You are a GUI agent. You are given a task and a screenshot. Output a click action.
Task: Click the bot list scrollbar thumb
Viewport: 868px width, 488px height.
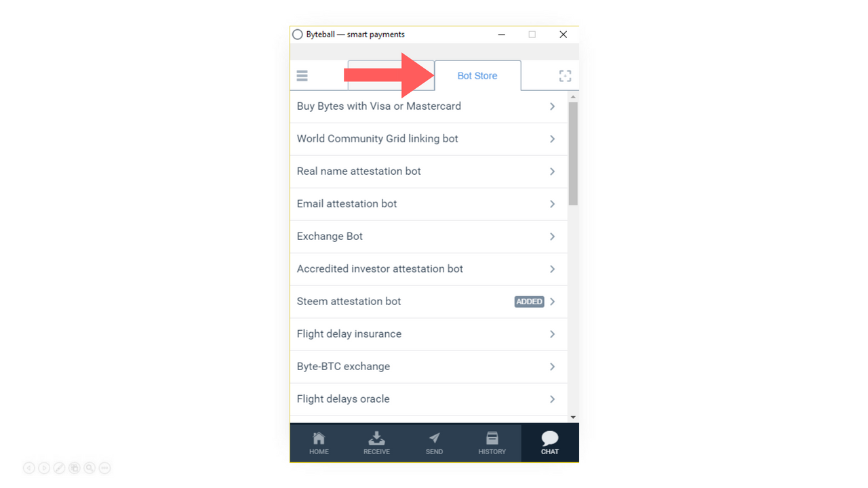click(573, 154)
